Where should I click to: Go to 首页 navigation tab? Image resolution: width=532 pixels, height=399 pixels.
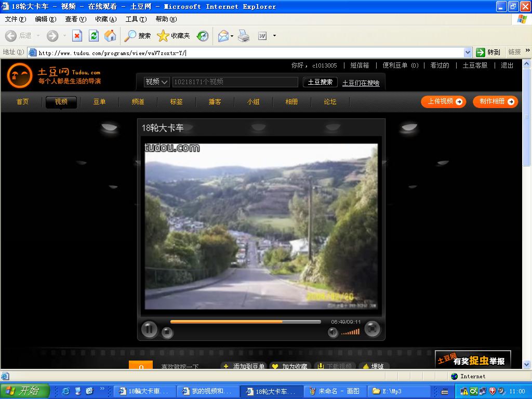(23, 102)
